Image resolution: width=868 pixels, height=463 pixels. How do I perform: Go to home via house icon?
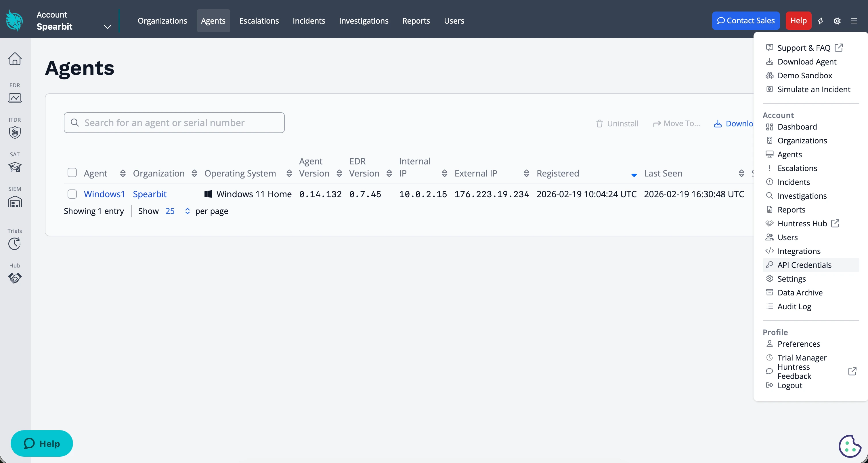point(15,59)
